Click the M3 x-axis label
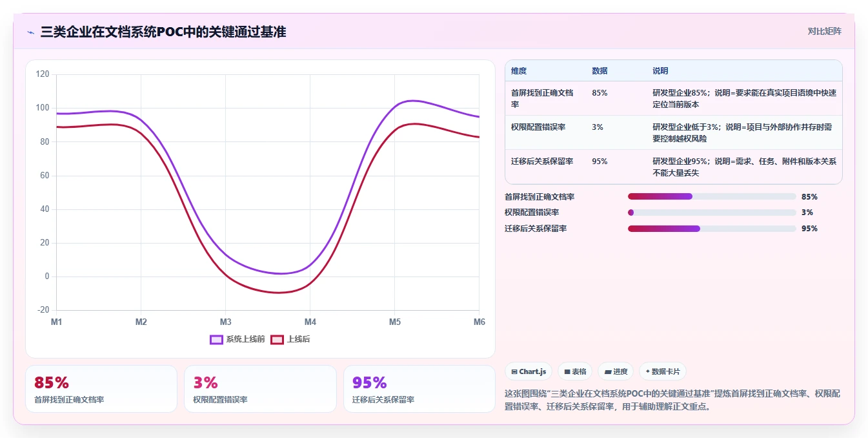868x438 pixels. click(x=225, y=322)
